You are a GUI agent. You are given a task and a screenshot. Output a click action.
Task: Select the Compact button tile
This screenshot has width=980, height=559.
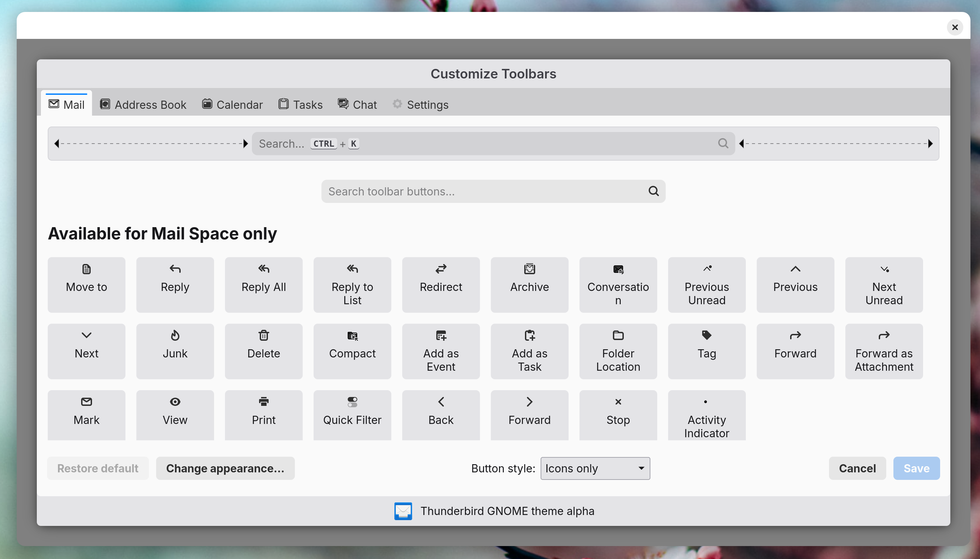click(352, 351)
